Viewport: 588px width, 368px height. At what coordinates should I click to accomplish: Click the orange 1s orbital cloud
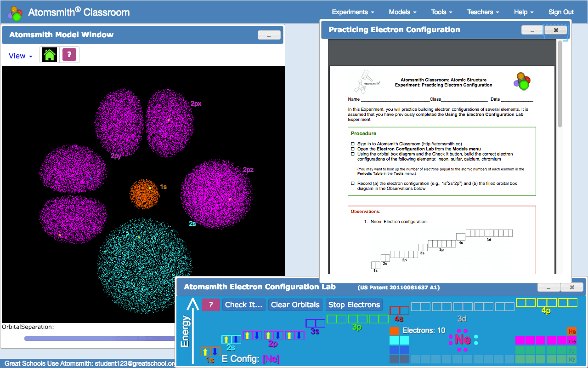click(144, 195)
